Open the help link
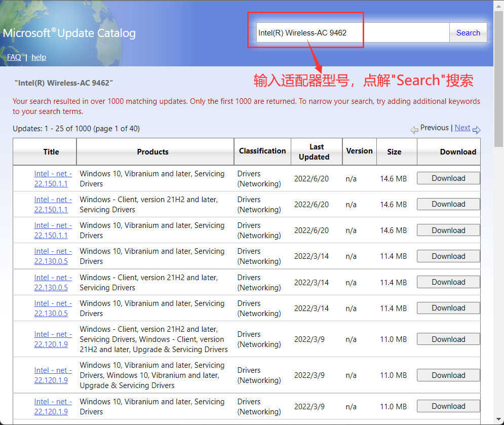 click(38, 57)
